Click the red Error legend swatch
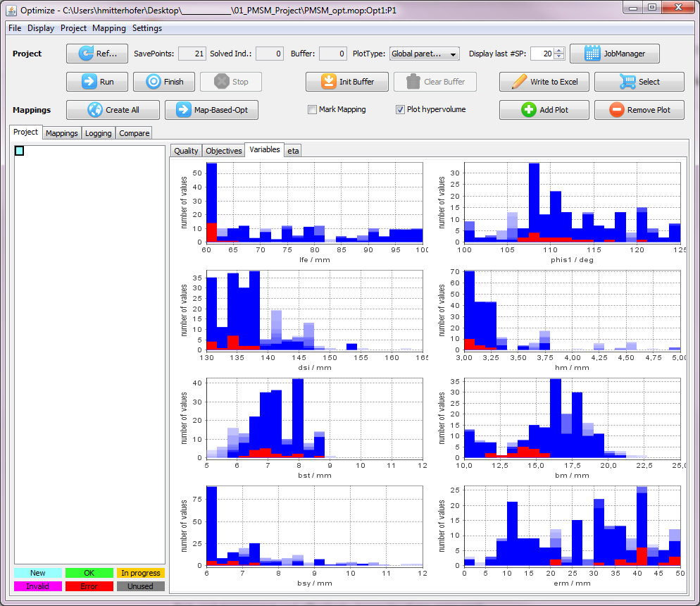700x606 pixels. click(89, 586)
